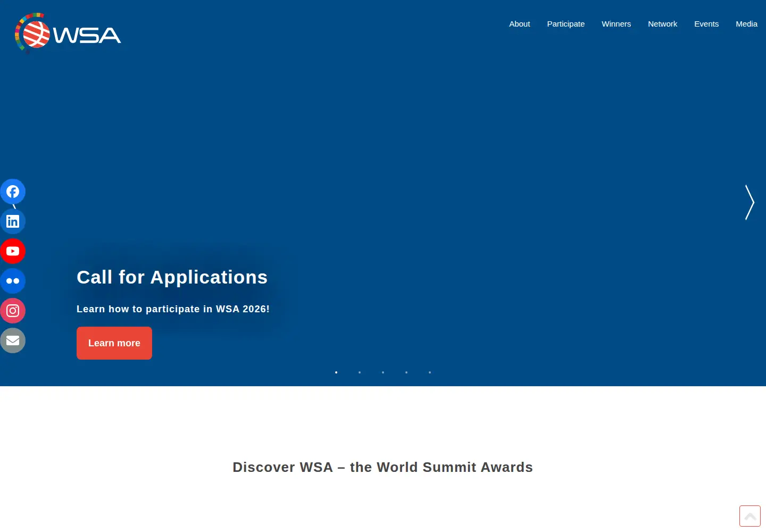
Task: Click the email envelope contact icon
Action: coord(13,340)
